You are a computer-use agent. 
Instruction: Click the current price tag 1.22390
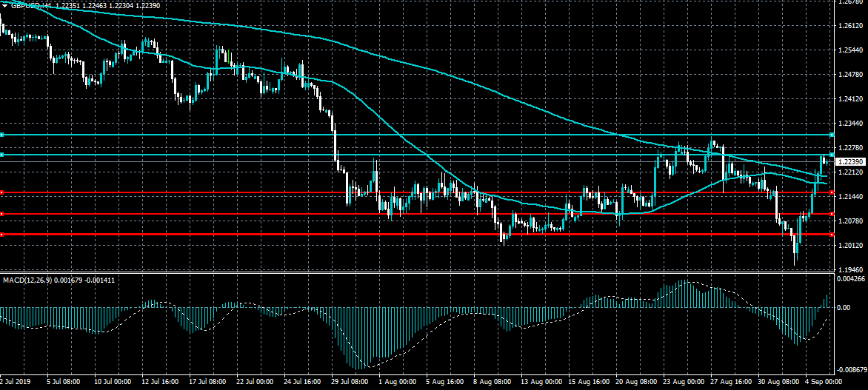[x=850, y=161]
